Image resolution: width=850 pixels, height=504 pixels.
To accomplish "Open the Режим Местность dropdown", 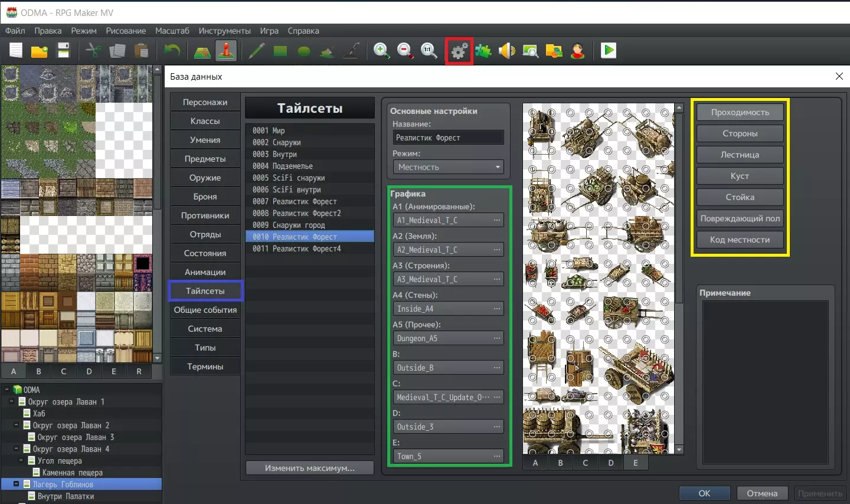I will pyautogui.click(x=448, y=167).
